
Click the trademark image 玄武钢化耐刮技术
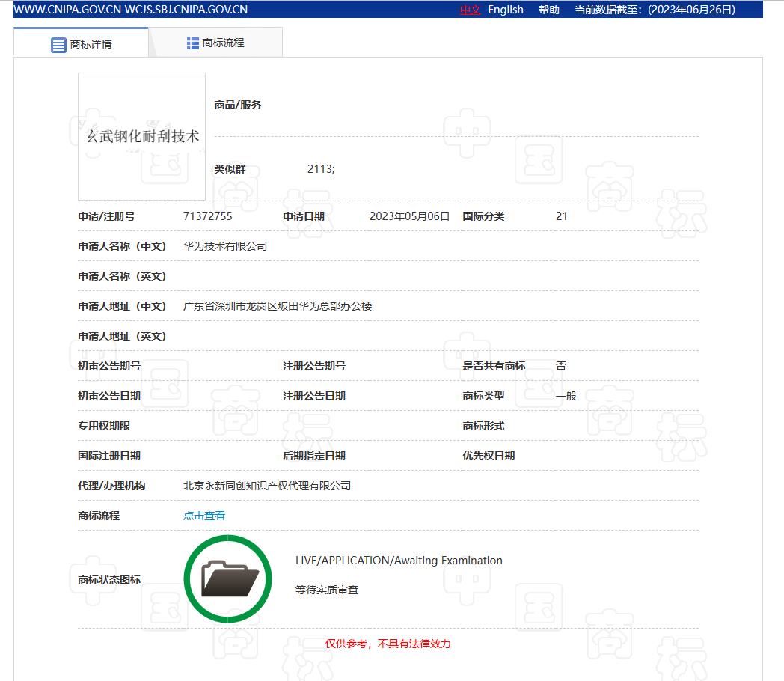pos(141,136)
